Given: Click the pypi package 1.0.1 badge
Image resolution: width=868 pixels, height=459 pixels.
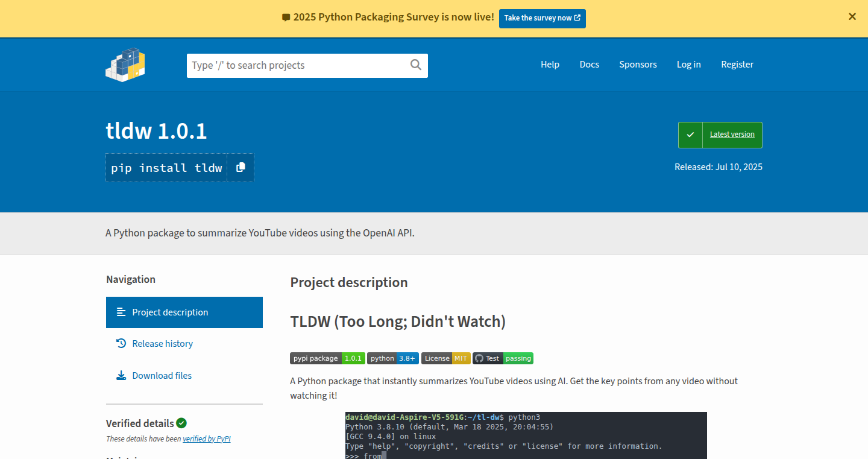Looking at the screenshot, I should coord(327,358).
